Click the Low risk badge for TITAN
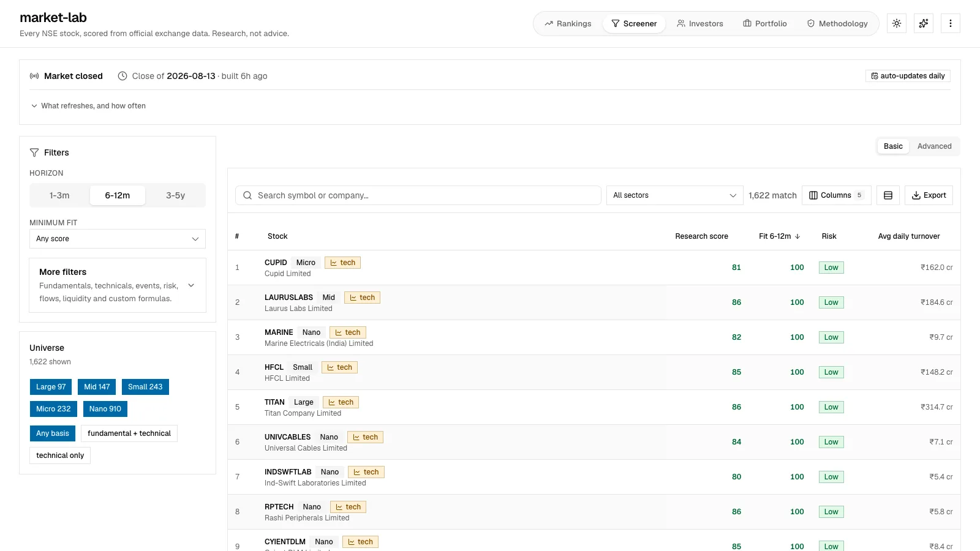980x551 pixels. (831, 407)
